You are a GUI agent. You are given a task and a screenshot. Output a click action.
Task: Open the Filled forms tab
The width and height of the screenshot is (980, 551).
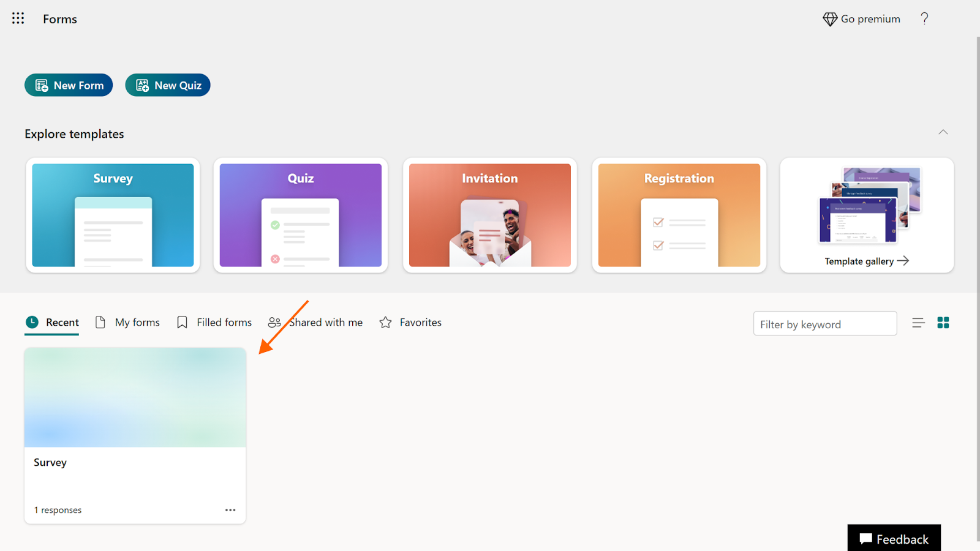tap(214, 323)
